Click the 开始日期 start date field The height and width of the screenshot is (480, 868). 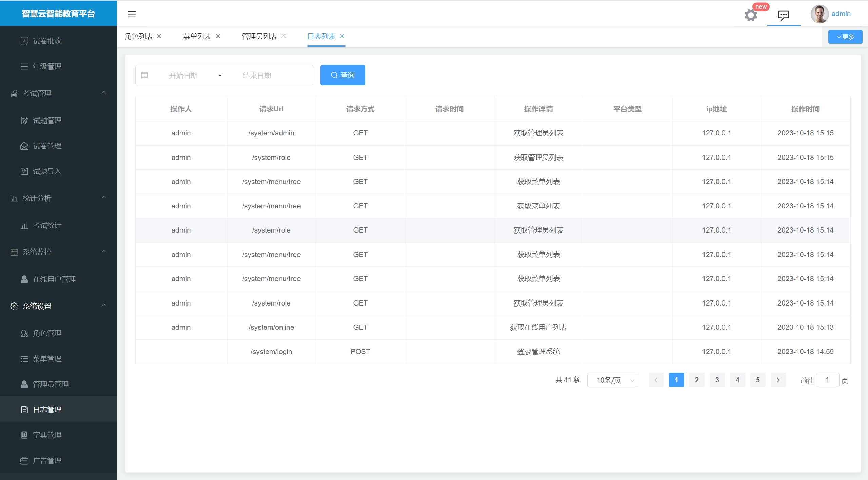[x=184, y=75]
